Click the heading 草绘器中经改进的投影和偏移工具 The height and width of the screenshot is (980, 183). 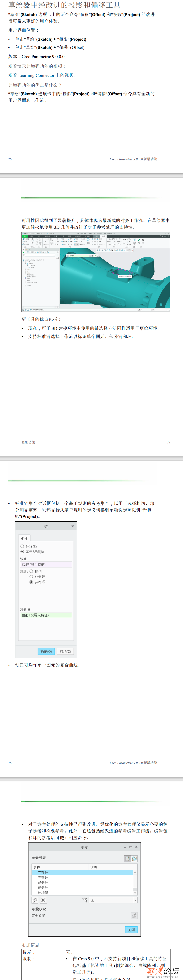coord(64,5)
